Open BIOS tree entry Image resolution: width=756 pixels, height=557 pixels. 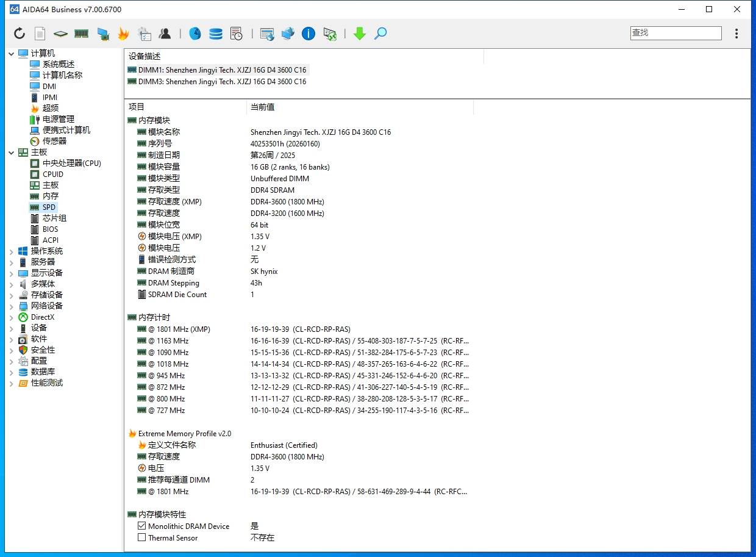[x=51, y=229]
